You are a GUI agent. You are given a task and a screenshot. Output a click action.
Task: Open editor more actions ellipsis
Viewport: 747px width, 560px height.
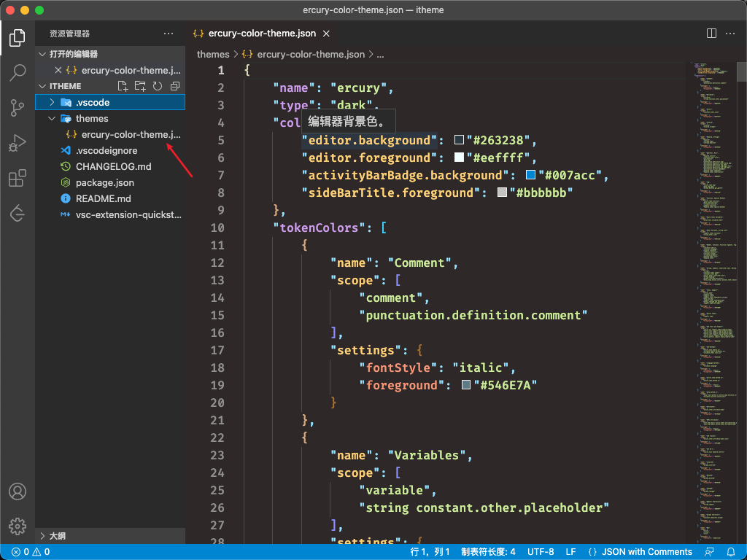[x=729, y=34]
